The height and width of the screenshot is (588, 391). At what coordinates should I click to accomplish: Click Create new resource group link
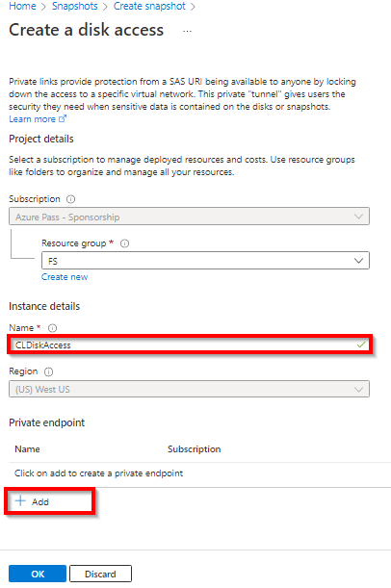(x=65, y=277)
